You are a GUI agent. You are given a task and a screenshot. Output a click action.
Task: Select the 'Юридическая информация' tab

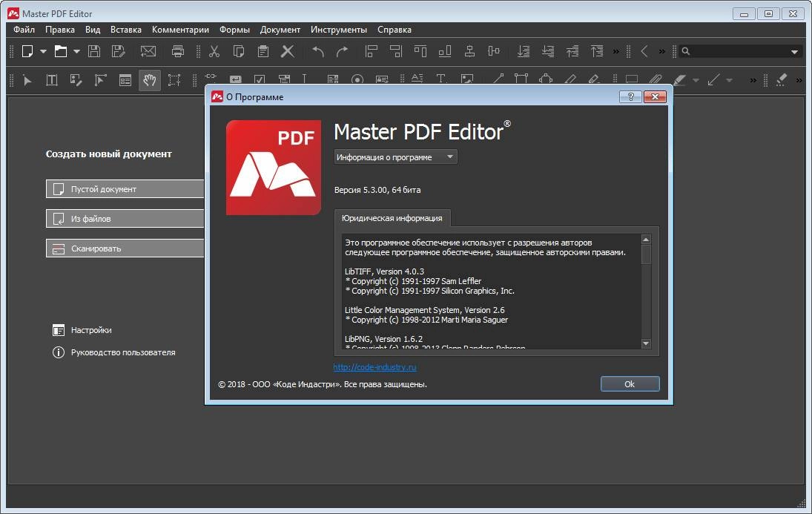coord(392,218)
